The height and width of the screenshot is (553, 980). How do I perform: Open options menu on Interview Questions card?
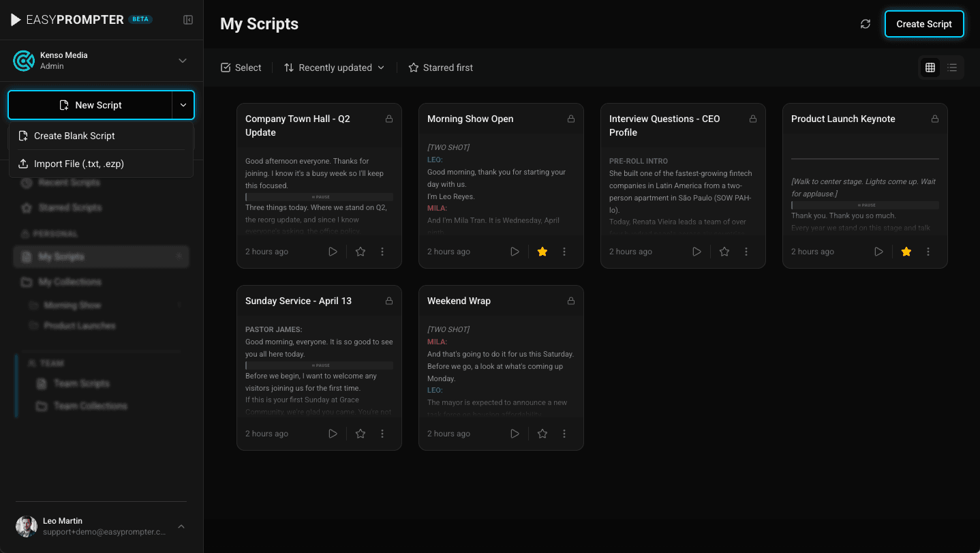coord(746,251)
